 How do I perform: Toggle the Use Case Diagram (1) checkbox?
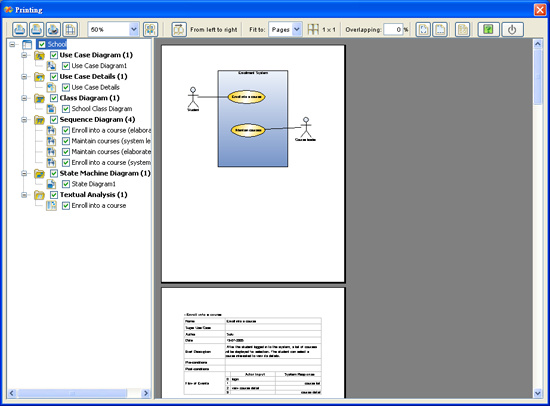[54, 55]
